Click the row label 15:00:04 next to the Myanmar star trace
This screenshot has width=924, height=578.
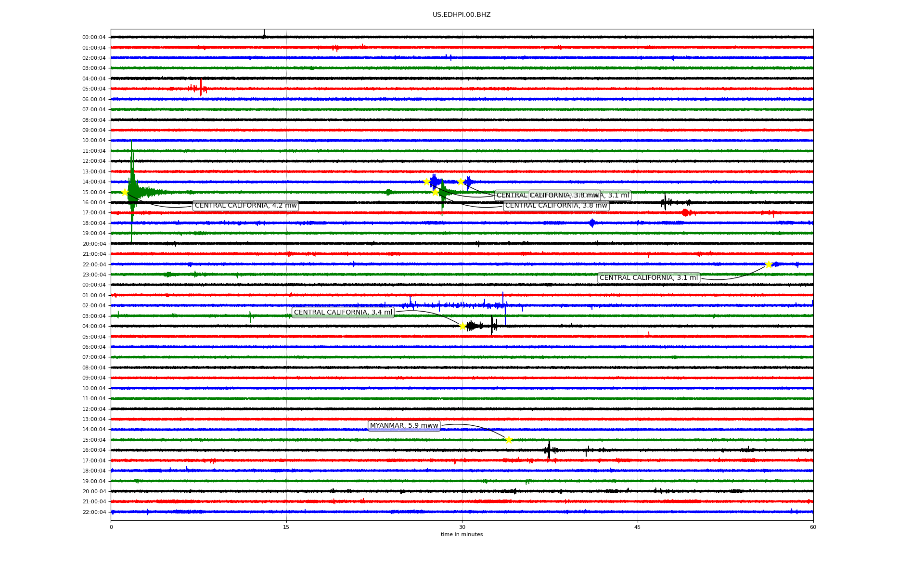(94, 440)
